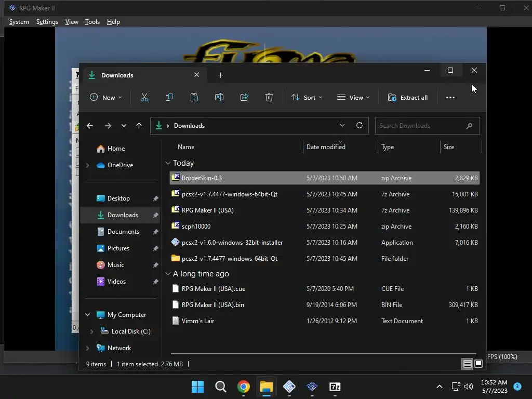Open the Sort dropdown

pos(307,98)
